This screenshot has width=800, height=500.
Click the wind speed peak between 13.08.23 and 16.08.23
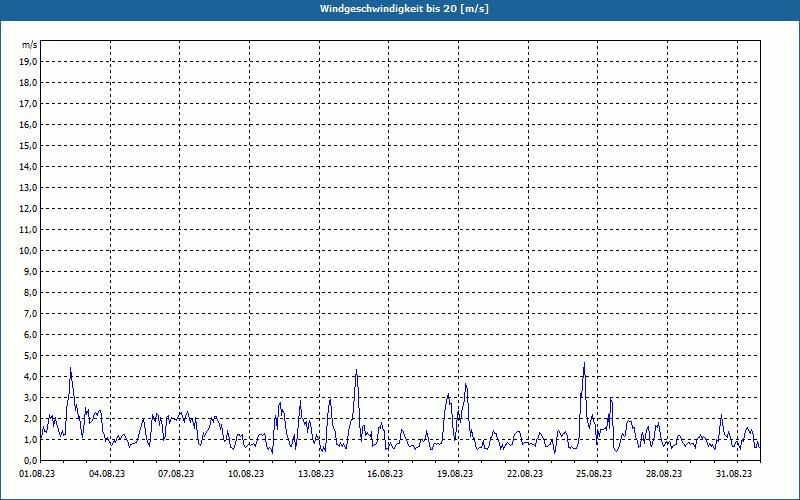point(356,371)
